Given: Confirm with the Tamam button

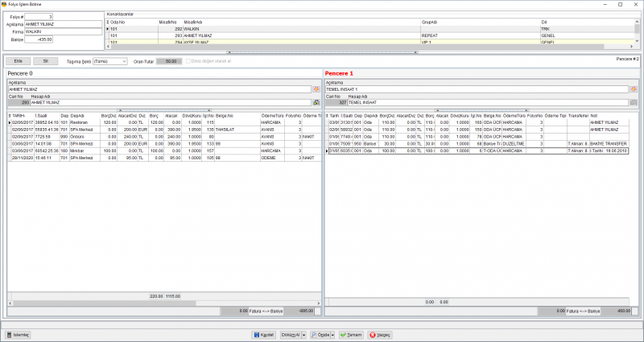Looking at the screenshot, I should [351, 335].
